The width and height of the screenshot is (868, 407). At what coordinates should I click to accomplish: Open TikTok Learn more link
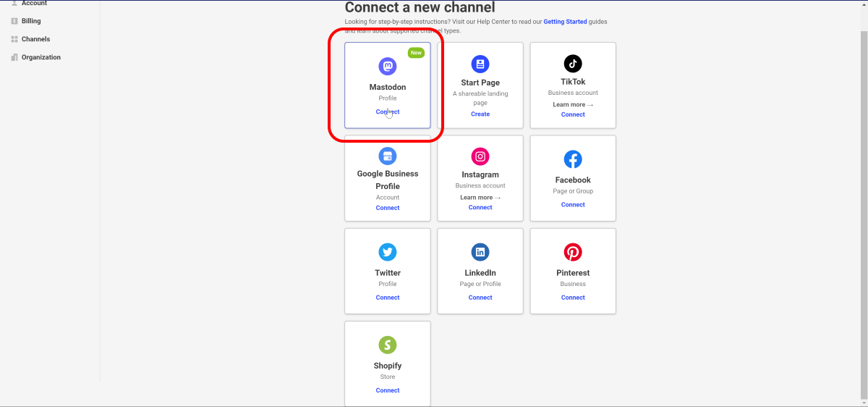pyautogui.click(x=573, y=104)
